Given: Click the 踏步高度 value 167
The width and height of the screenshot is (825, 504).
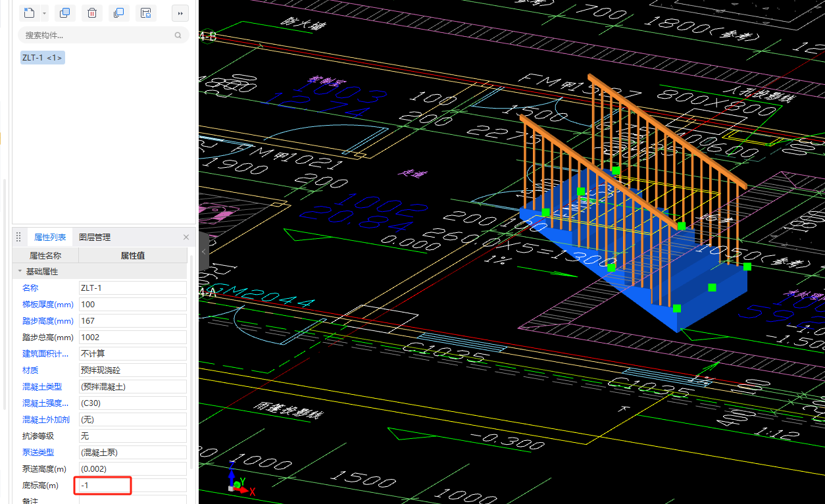Looking at the screenshot, I should coord(132,320).
